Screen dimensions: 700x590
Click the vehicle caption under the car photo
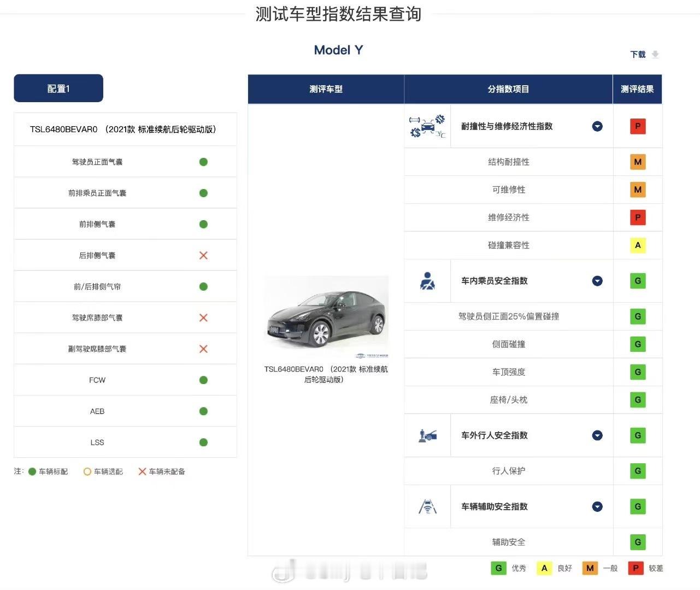pyautogui.click(x=326, y=374)
